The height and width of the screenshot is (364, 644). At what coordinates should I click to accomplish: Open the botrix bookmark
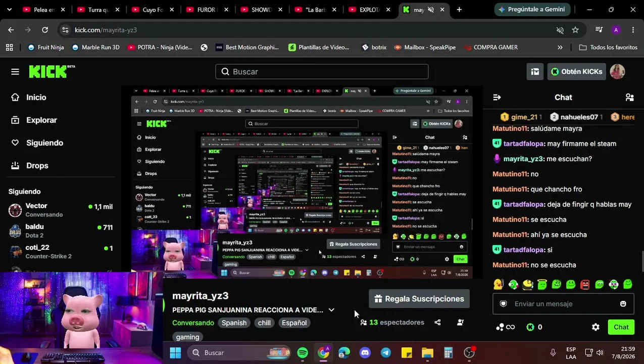point(374,48)
